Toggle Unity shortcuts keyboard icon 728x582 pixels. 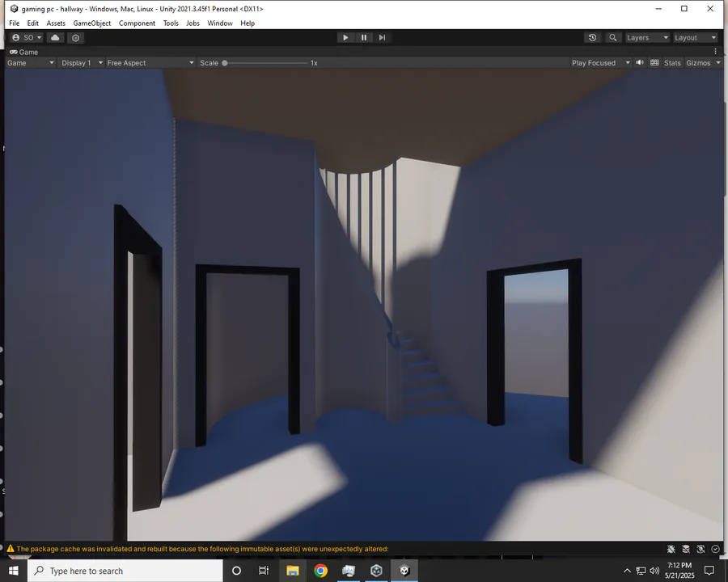[x=654, y=63]
